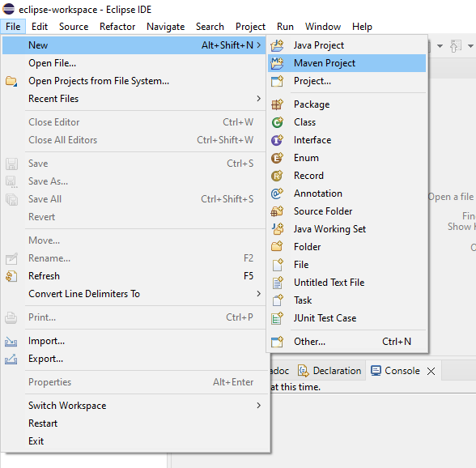Click the Folder icon in submenu
The width and height of the screenshot is (476, 468).
pyautogui.click(x=277, y=247)
